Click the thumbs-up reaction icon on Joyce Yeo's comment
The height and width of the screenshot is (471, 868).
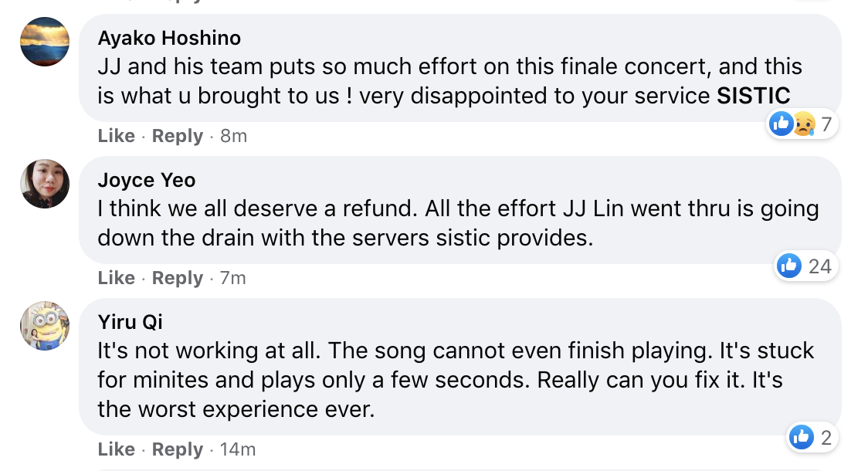pos(788,266)
